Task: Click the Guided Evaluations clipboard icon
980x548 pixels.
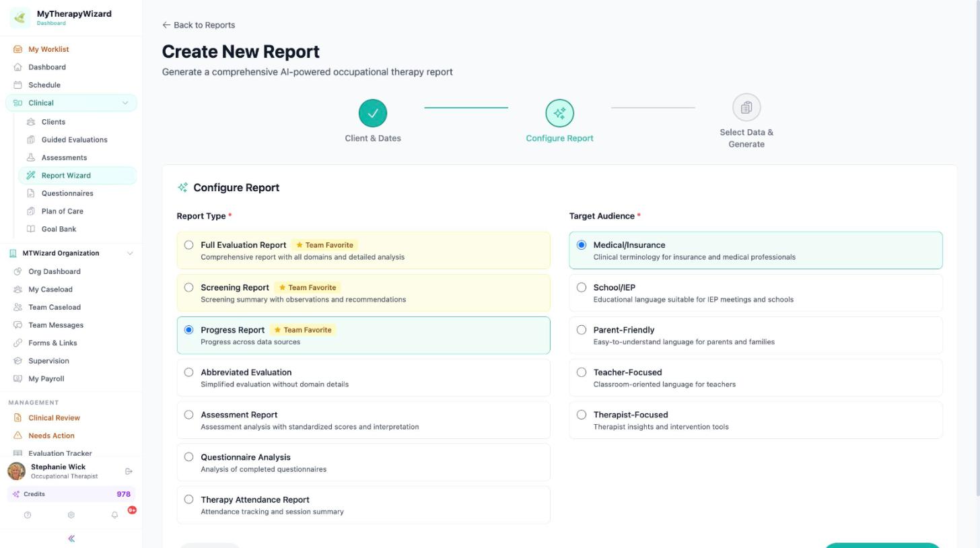Action: click(31, 140)
